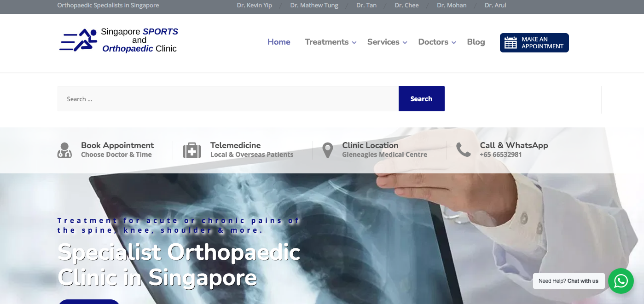The width and height of the screenshot is (644, 304).
Task: Expand the Doctors dropdown chevron
Action: [454, 42]
